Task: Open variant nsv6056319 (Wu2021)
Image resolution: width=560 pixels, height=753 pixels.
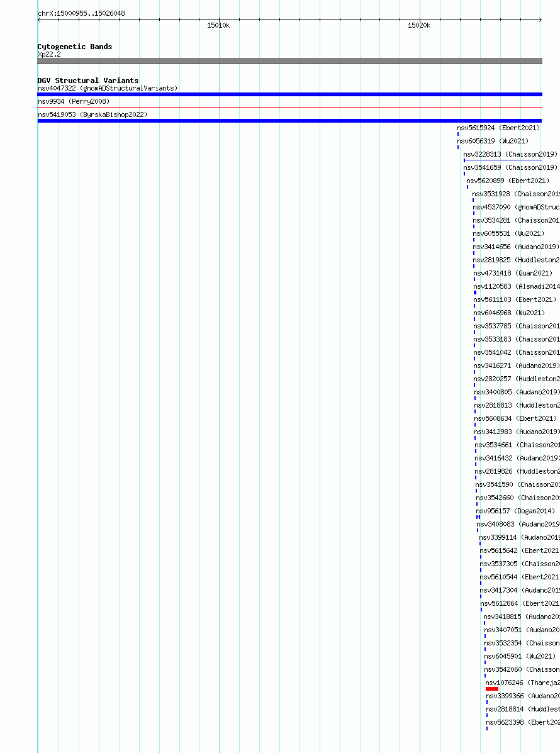Action: tap(493, 141)
